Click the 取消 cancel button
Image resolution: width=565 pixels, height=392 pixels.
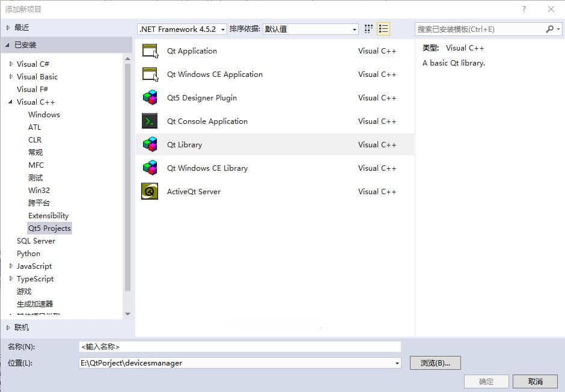point(535,381)
